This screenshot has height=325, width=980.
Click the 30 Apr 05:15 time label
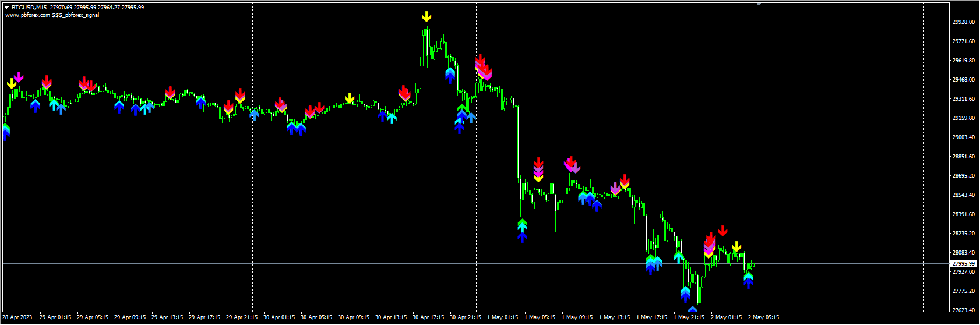(316, 318)
